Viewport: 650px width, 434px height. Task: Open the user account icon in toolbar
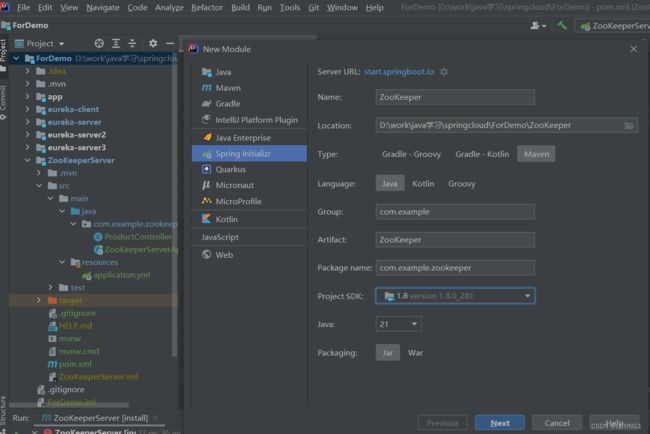coord(538,26)
